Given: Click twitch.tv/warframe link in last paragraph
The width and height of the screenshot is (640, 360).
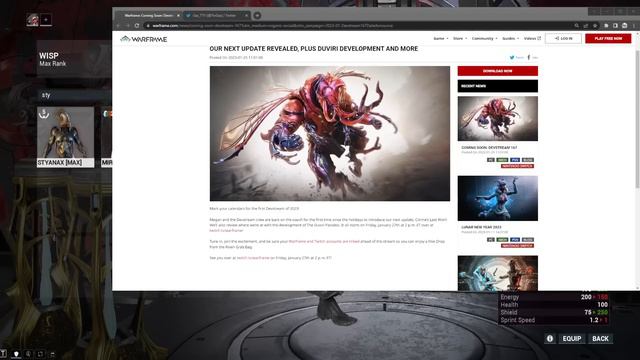Looking at the screenshot, I should pyautogui.click(x=253, y=258).
